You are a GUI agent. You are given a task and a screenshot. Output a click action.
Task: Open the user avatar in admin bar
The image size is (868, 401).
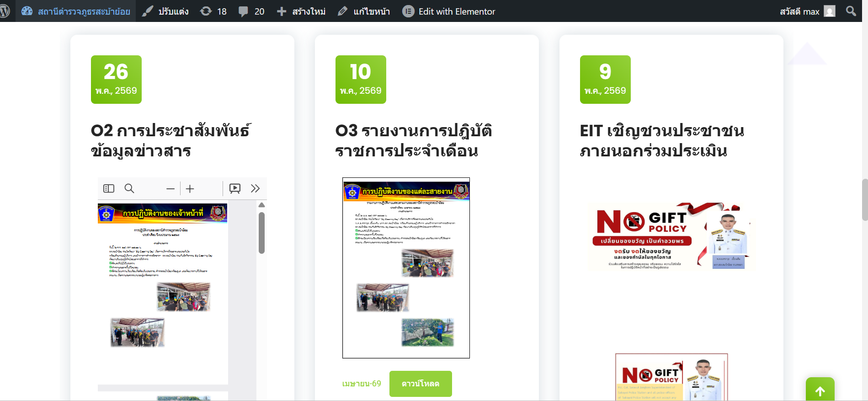(x=830, y=11)
